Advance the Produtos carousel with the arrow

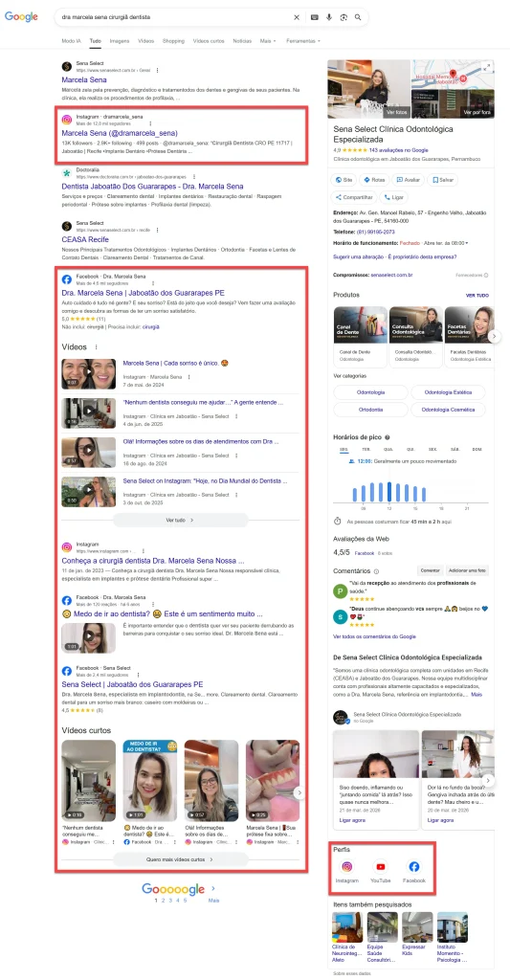coord(494,336)
